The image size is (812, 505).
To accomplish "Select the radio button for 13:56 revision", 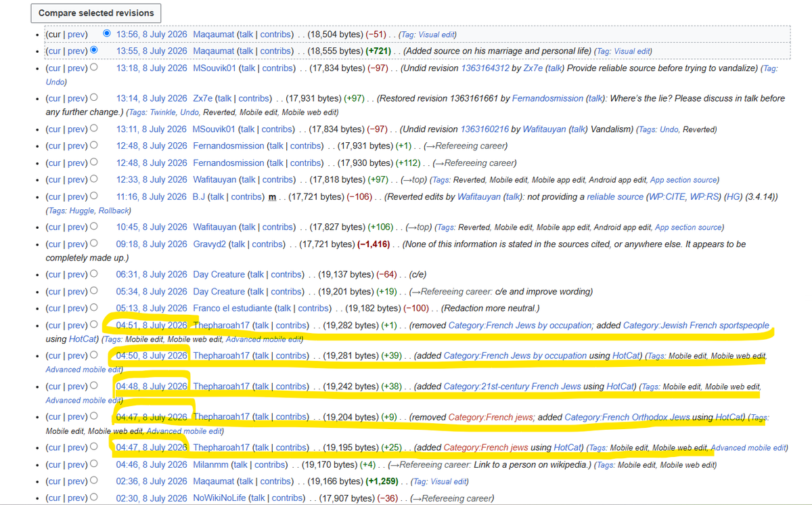I will click(108, 34).
